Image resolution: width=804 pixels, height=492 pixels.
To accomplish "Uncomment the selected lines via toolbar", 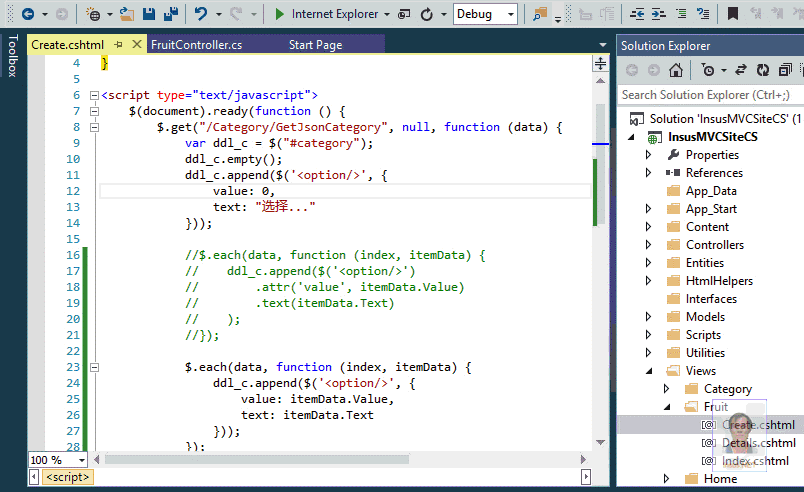I will click(703, 14).
